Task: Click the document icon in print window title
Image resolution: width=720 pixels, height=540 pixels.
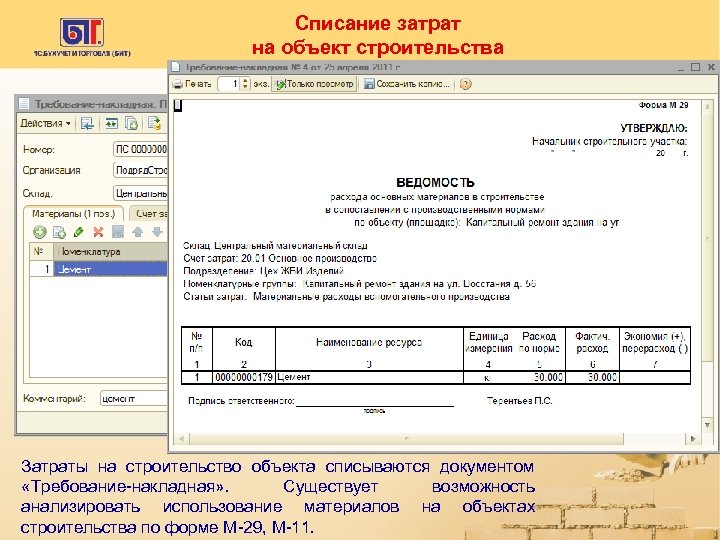Action: coord(175,68)
